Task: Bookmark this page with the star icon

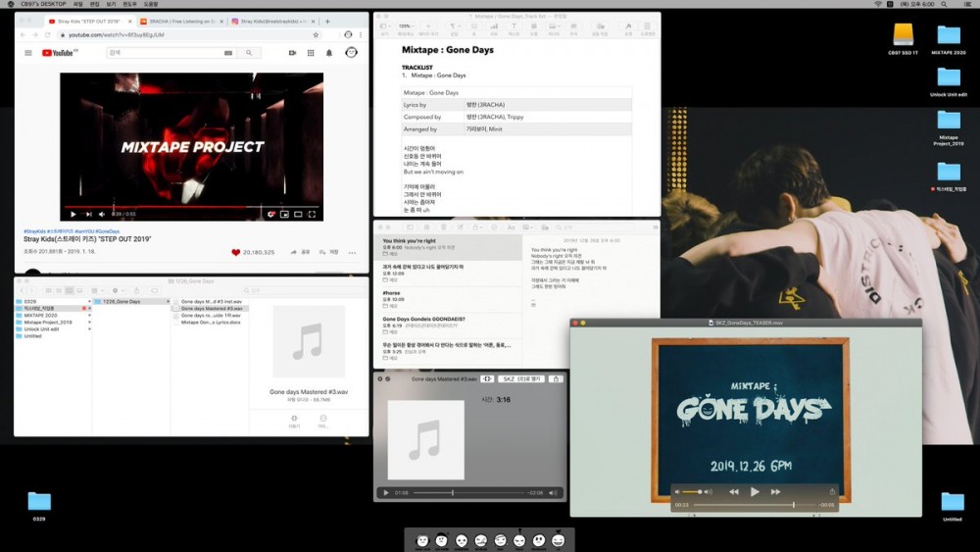Action: pos(316,35)
